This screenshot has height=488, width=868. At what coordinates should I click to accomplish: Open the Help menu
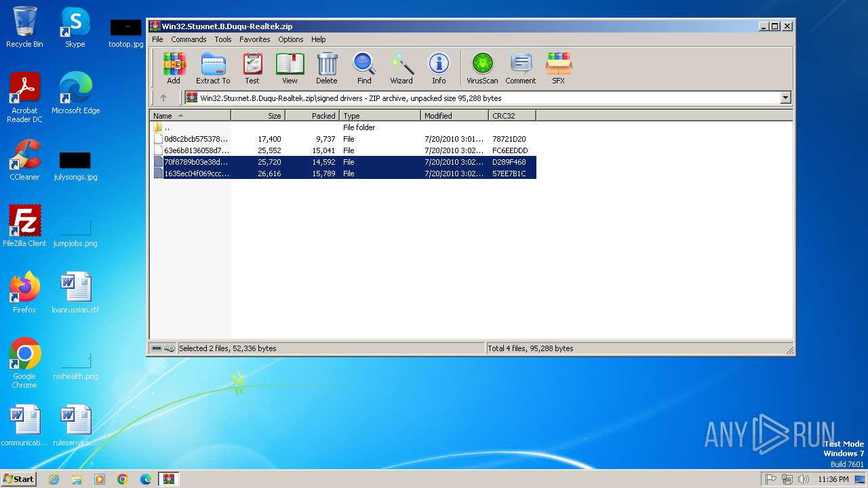click(x=319, y=39)
